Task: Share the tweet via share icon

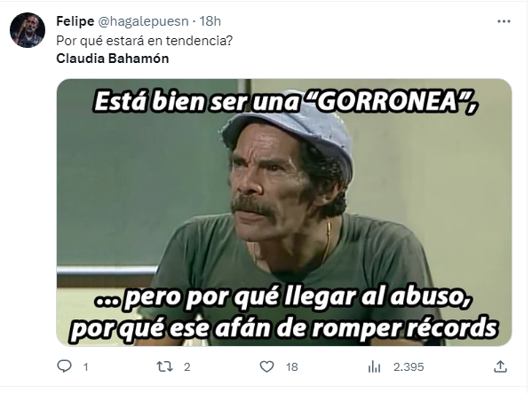Action: click(501, 366)
